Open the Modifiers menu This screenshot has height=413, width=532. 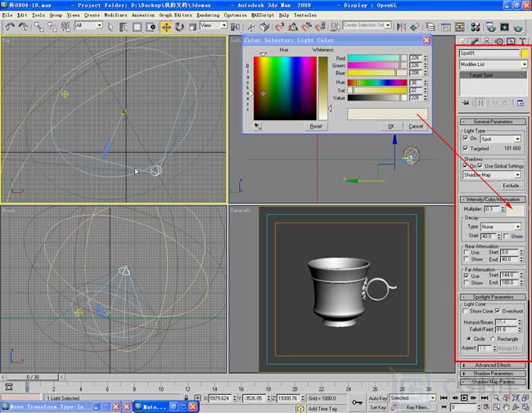click(x=115, y=16)
